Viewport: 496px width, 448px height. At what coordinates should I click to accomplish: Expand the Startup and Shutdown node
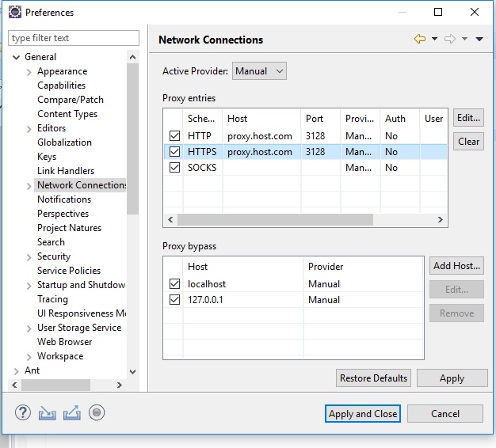[x=29, y=286]
